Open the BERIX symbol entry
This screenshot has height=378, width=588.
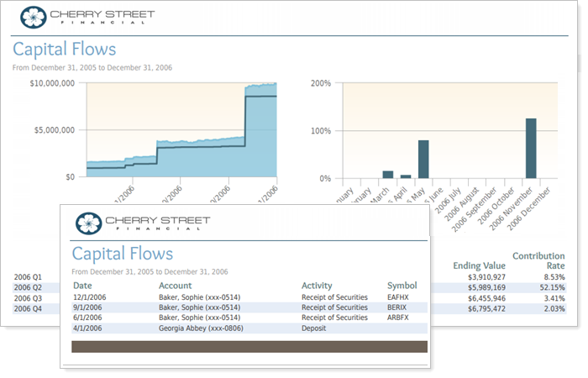tap(397, 307)
